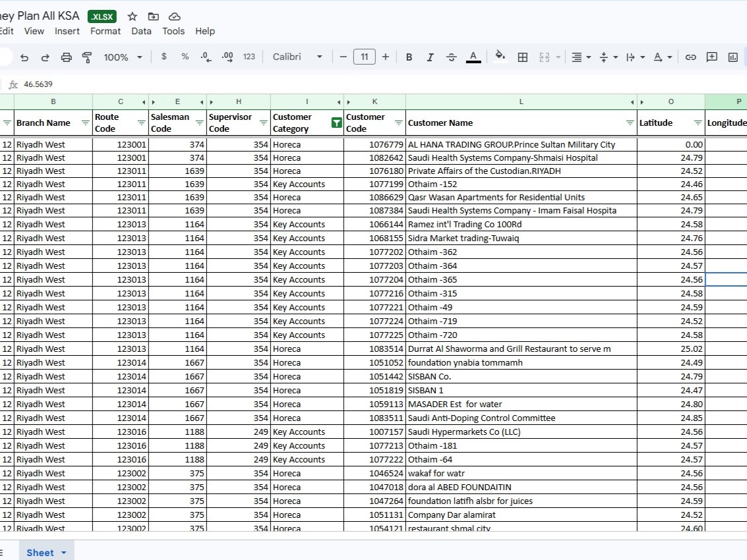The height and width of the screenshot is (560, 747).
Task: Click the Undo icon
Action: pos(24,57)
